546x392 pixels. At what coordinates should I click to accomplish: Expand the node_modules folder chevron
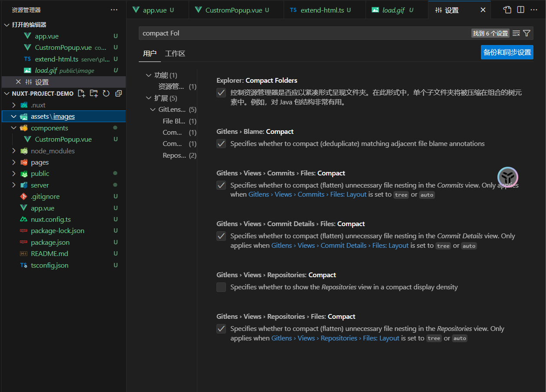click(x=14, y=151)
